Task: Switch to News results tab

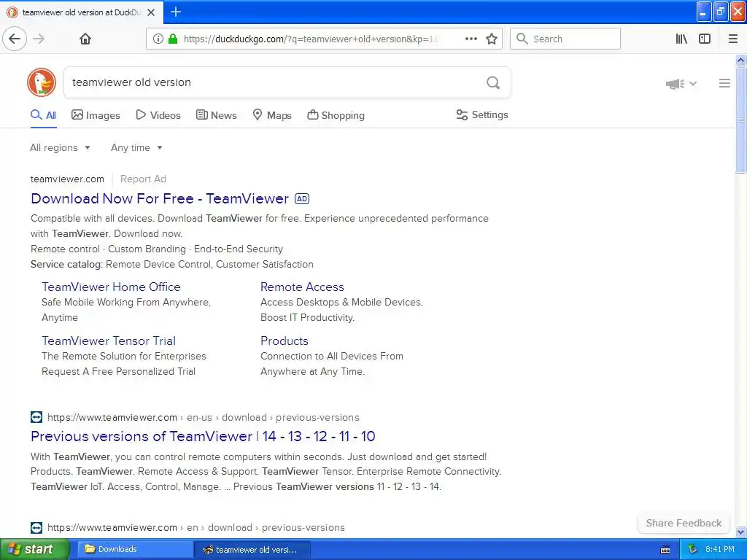Action: coord(216,115)
